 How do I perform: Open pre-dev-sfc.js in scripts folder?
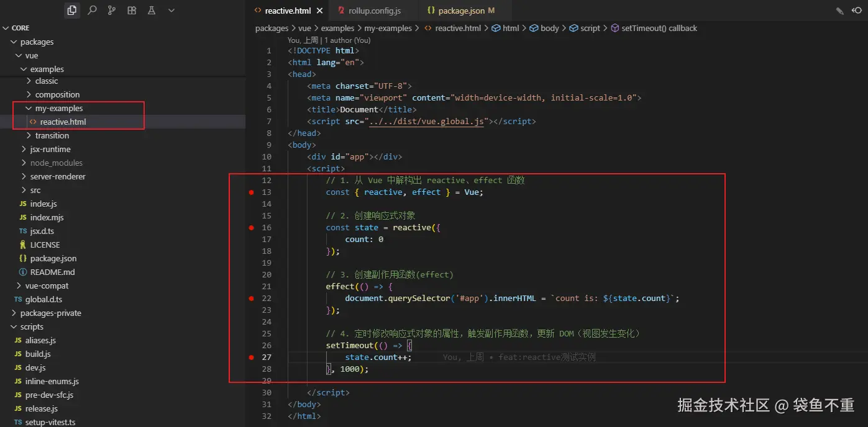(49, 395)
